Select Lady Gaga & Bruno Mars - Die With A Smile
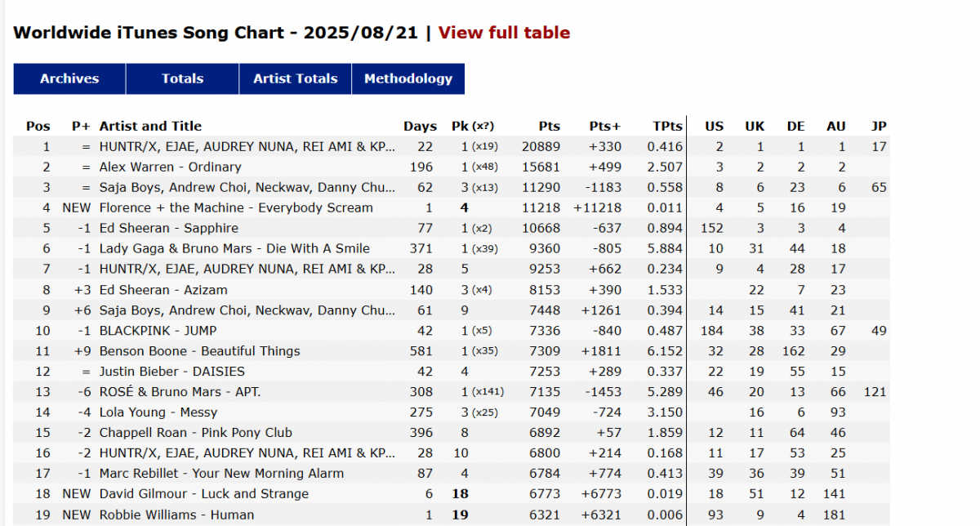This screenshot has width=980, height=526. 234,248
